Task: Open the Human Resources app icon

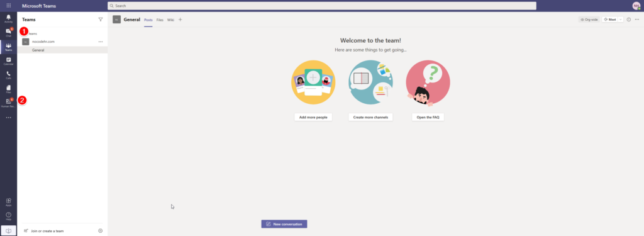Action: (x=9, y=103)
